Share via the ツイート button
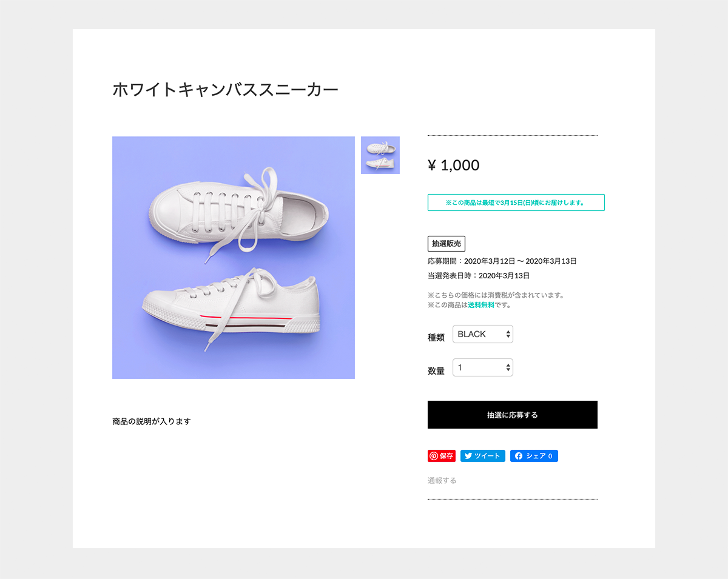 click(x=483, y=456)
